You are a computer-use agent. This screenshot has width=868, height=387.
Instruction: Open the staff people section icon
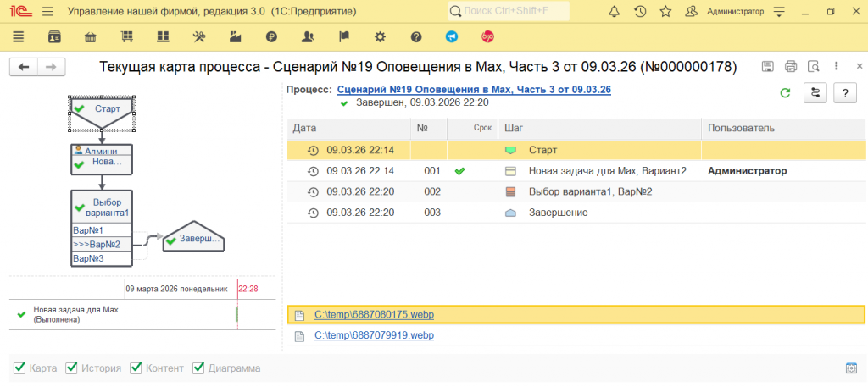point(308,37)
